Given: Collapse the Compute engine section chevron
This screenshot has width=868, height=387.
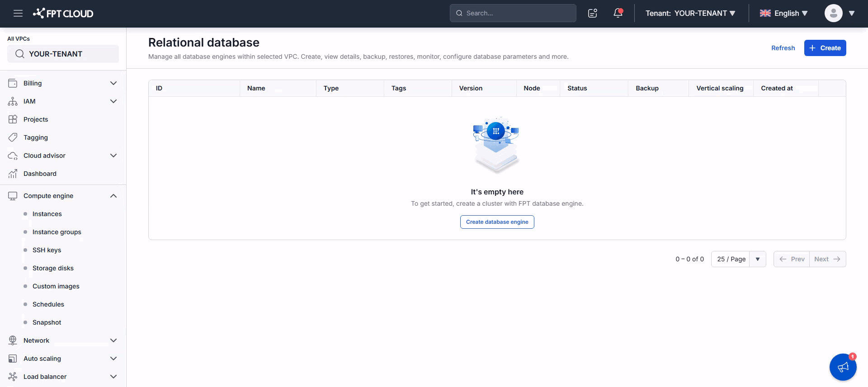Looking at the screenshot, I should [x=113, y=196].
